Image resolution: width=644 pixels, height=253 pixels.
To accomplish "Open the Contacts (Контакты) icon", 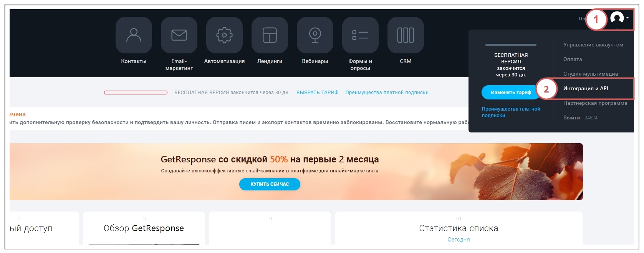I will tap(134, 35).
